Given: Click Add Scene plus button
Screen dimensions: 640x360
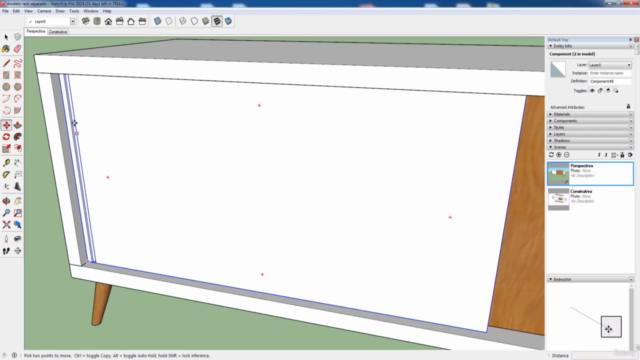Looking at the screenshot, I should 559,155.
